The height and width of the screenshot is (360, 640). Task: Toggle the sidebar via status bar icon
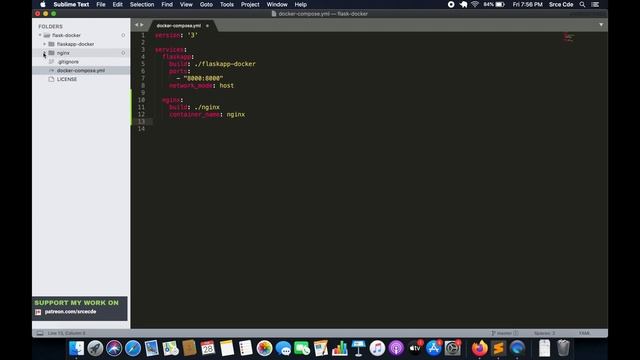click(x=40, y=333)
